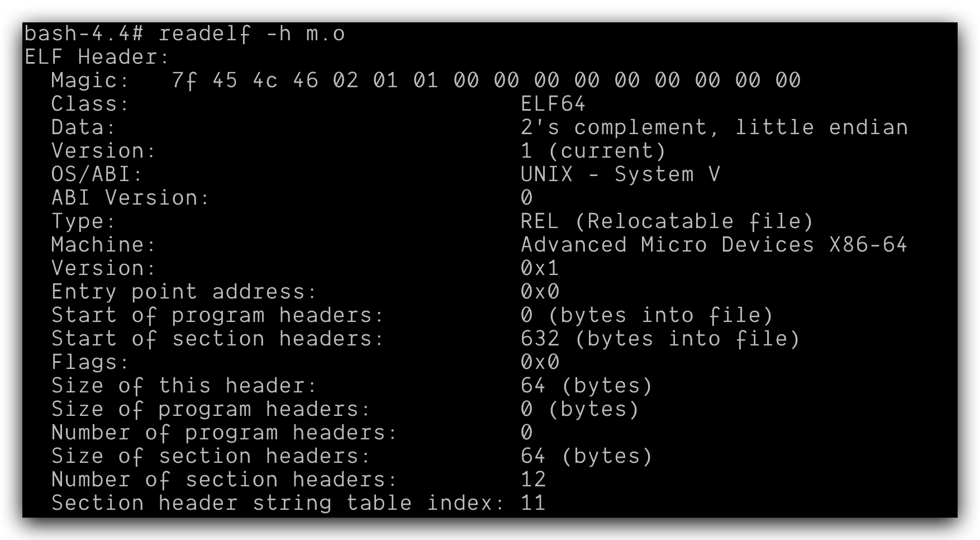Click the "12" number of section headers
The width and height of the screenshot is (980, 540).
533,480
